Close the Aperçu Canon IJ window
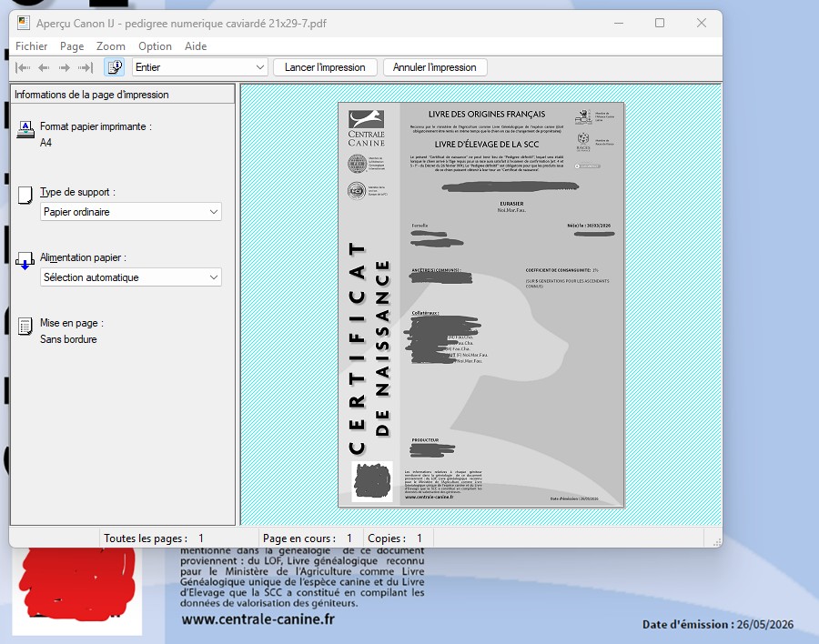The image size is (819, 644). [x=702, y=23]
